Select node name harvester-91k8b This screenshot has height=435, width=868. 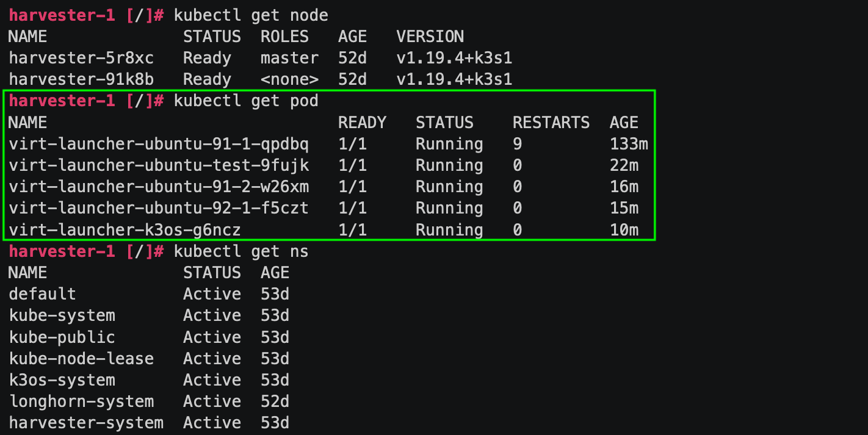coord(81,79)
